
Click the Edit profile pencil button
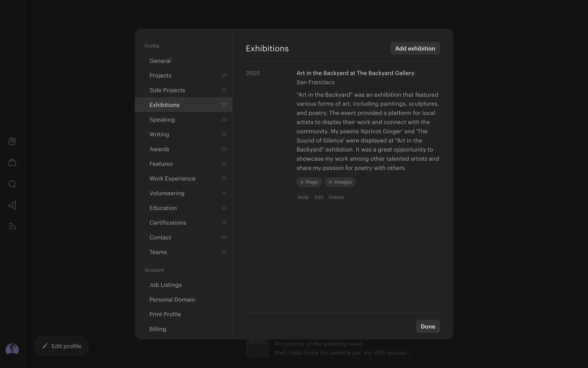tap(62, 346)
